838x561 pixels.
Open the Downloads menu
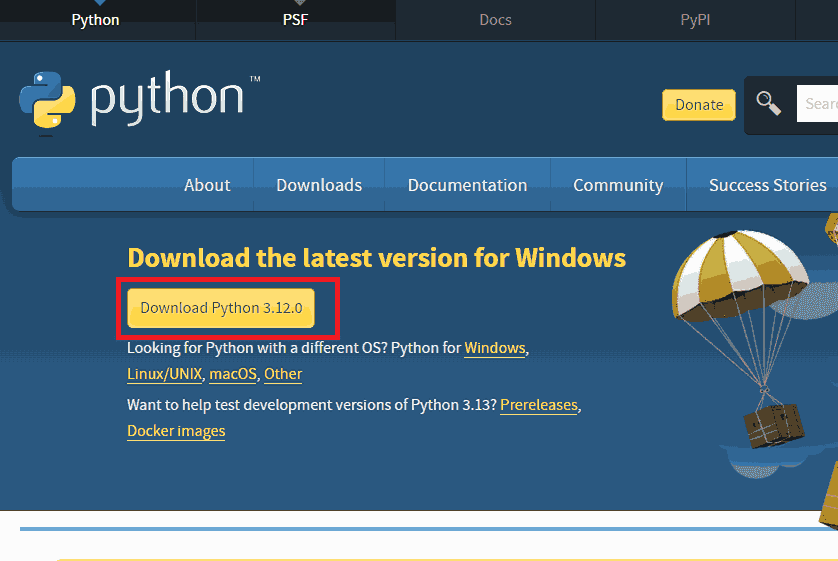pos(319,185)
